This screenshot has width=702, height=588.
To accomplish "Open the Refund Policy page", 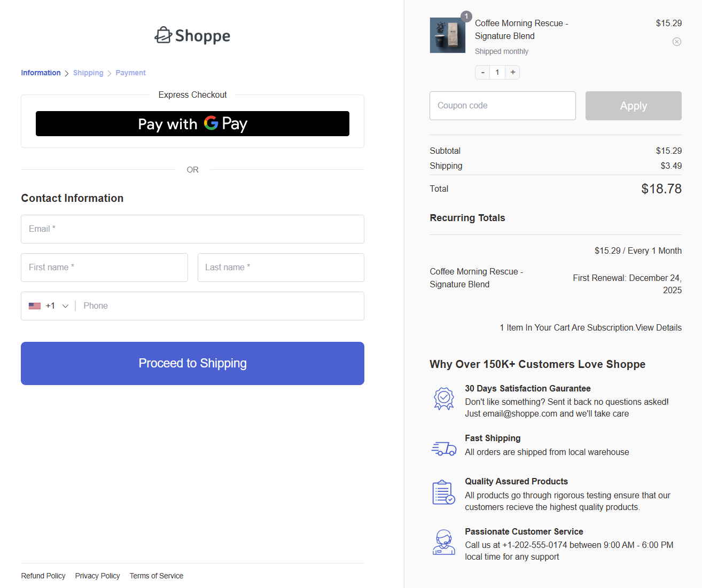I will pyautogui.click(x=43, y=576).
